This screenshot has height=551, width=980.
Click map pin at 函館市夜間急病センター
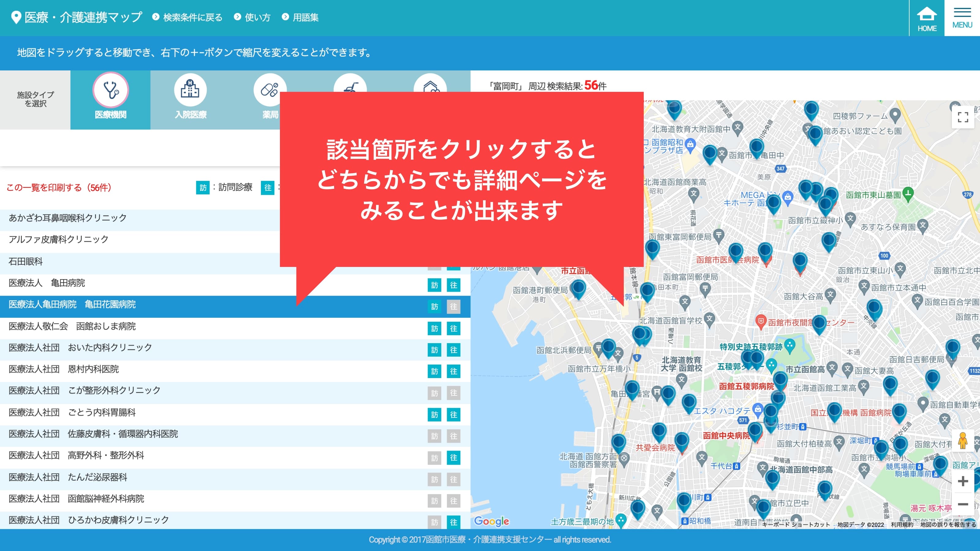click(819, 324)
